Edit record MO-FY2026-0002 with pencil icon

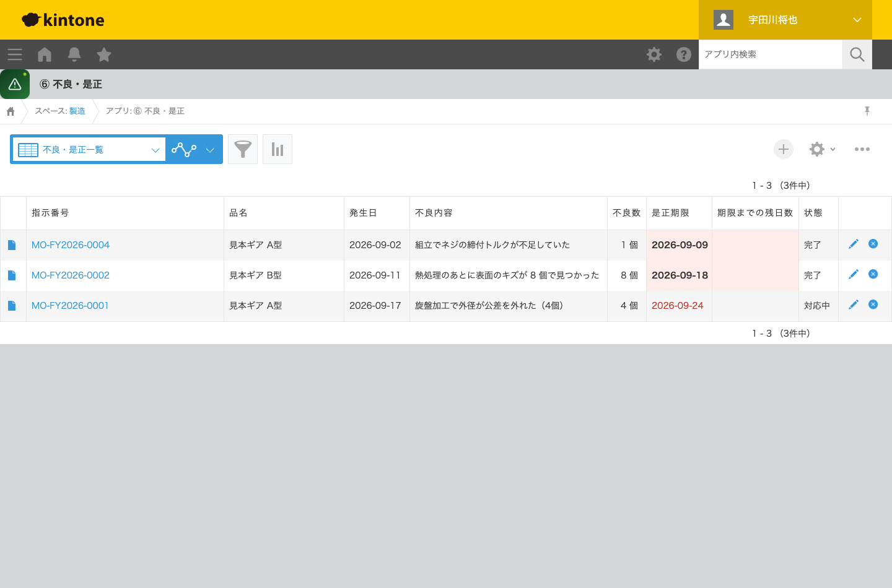pos(854,274)
